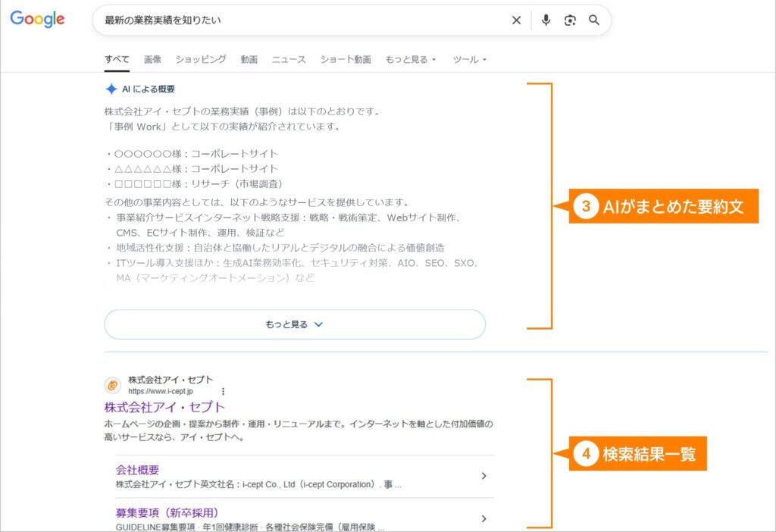Switch to the ショート動画 tab

coord(346,57)
